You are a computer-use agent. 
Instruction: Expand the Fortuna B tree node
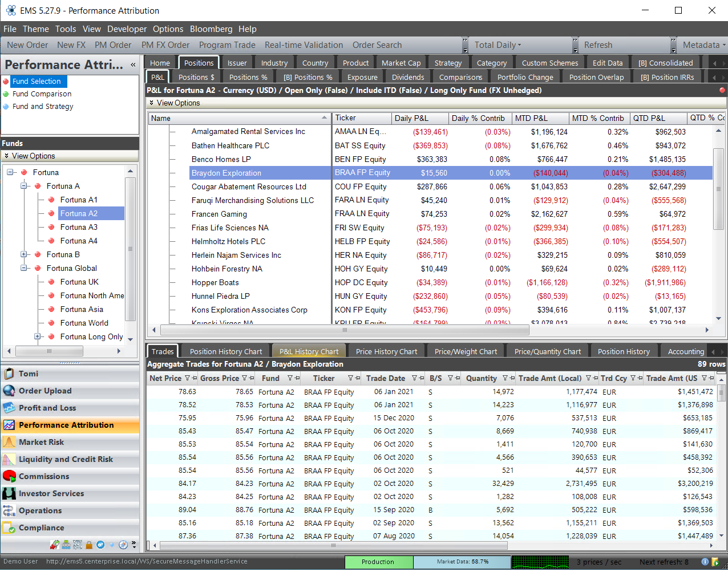coord(24,255)
